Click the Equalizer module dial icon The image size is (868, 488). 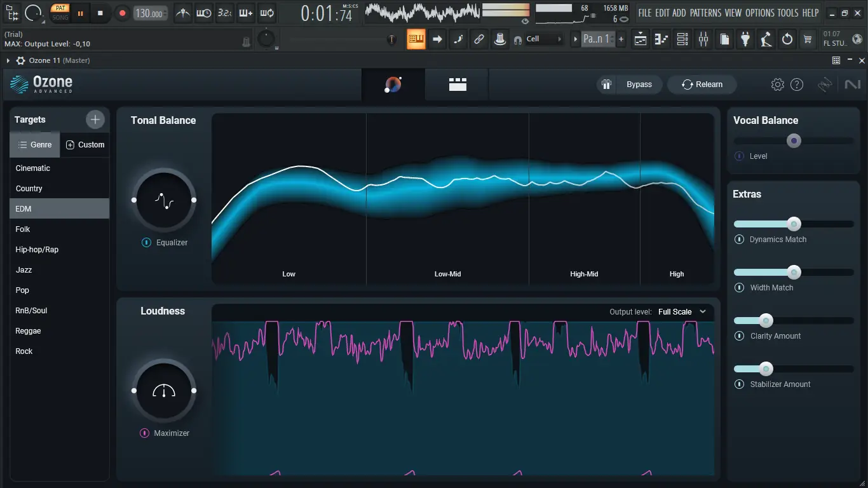164,200
